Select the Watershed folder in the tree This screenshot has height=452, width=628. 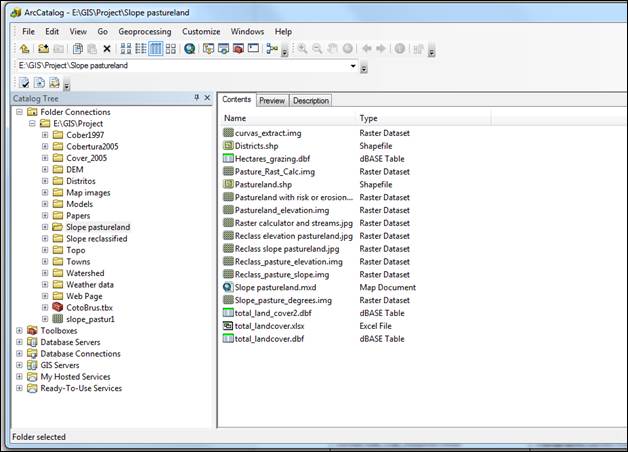(85, 273)
